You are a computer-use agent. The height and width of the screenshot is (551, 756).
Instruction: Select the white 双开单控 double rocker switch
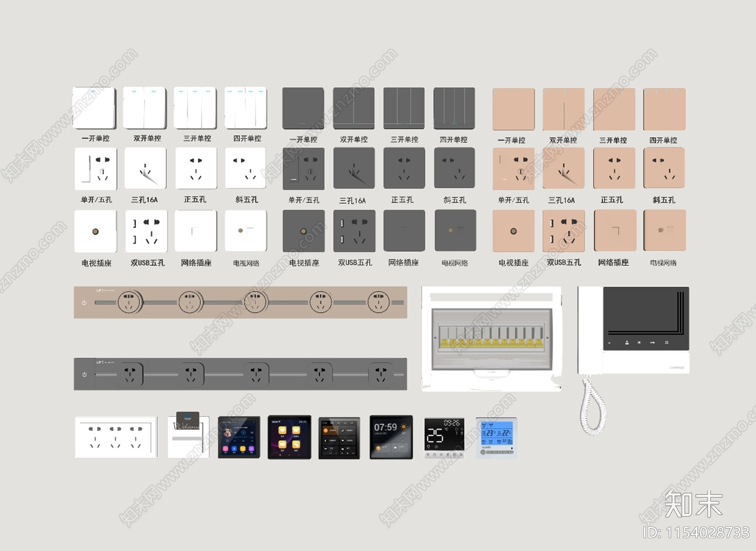click(x=145, y=108)
